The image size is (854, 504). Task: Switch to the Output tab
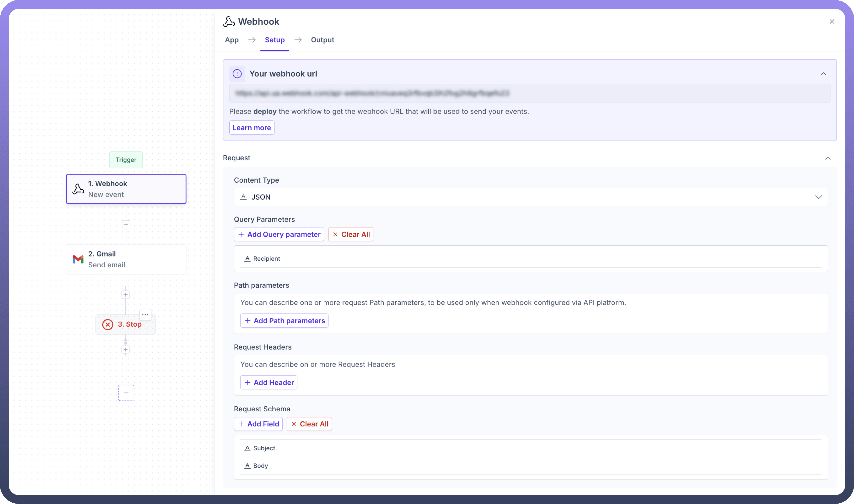pos(322,40)
